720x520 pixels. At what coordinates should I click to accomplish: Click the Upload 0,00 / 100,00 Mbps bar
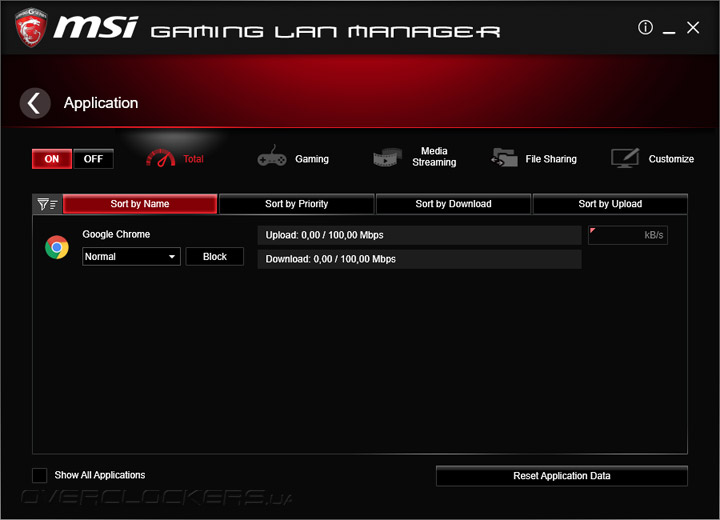click(419, 235)
